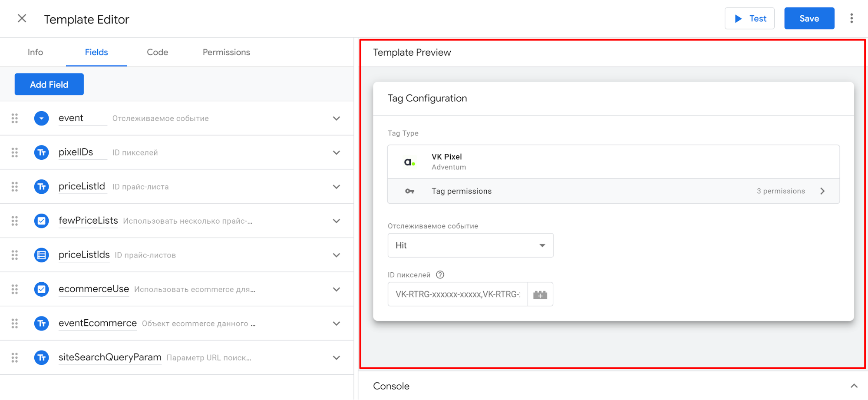Click the ecommerceUse checkbox type icon
The image size is (868, 400).
[x=41, y=289]
